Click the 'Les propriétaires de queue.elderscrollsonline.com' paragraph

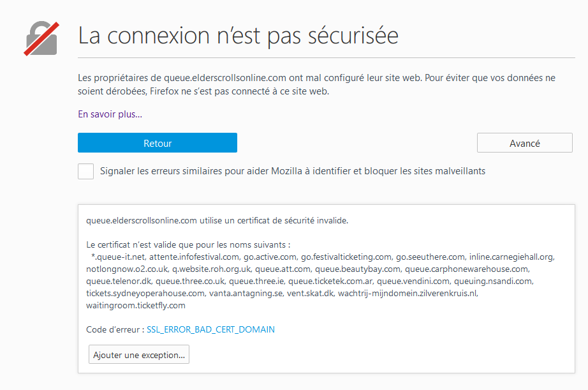click(x=316, y=84)
